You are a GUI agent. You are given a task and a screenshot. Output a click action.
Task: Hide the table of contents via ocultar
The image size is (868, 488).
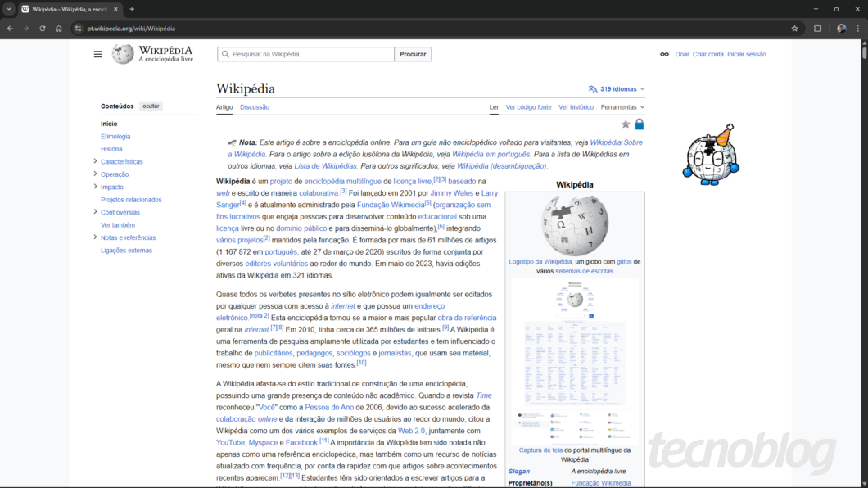[151, 106]
